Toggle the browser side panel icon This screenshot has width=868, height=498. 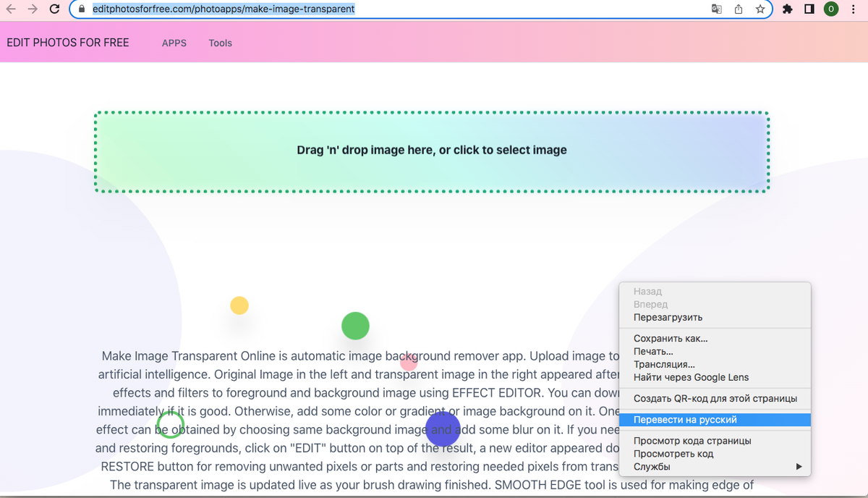pos(809,9)
